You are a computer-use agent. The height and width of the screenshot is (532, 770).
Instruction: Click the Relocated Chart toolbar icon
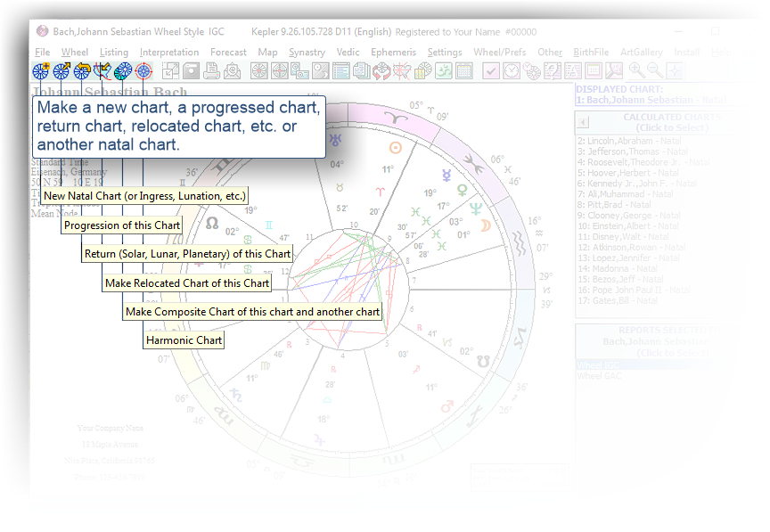pyautogui.click(x=102, y=71)
